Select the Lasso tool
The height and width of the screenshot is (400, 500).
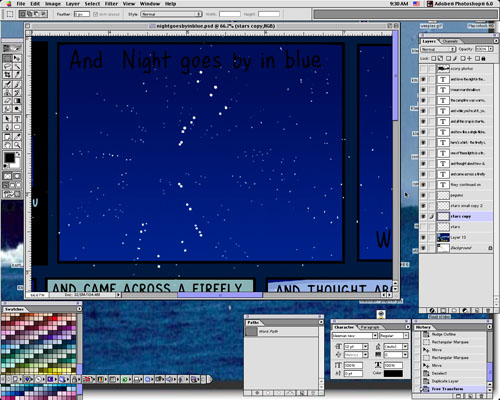[7, 66]
